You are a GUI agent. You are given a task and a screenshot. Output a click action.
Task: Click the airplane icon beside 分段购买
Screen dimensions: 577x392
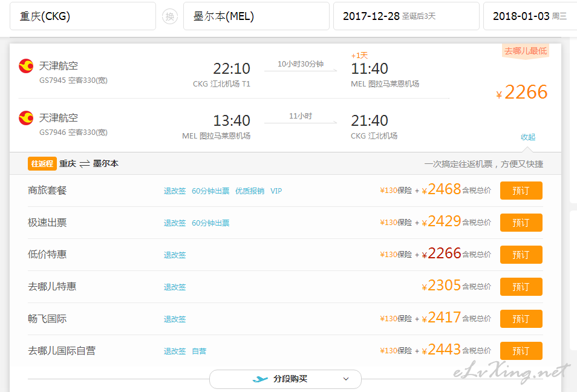click(x=260, y=379)
